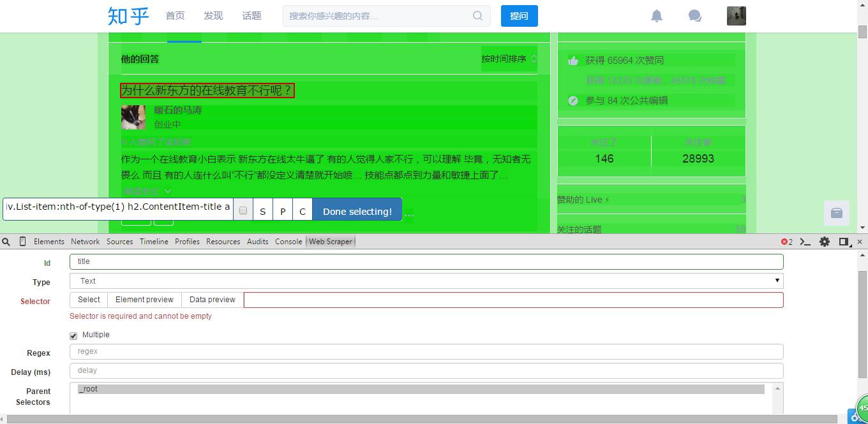Open the Audits tab

[258, 242]
